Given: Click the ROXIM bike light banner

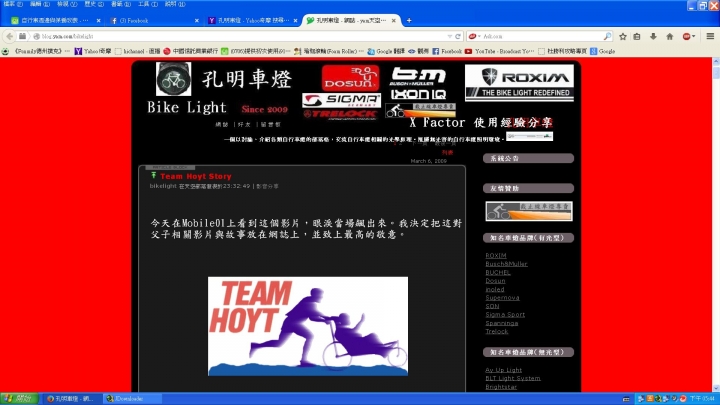Looking at the screenshot, I should (x=519, y=83).
